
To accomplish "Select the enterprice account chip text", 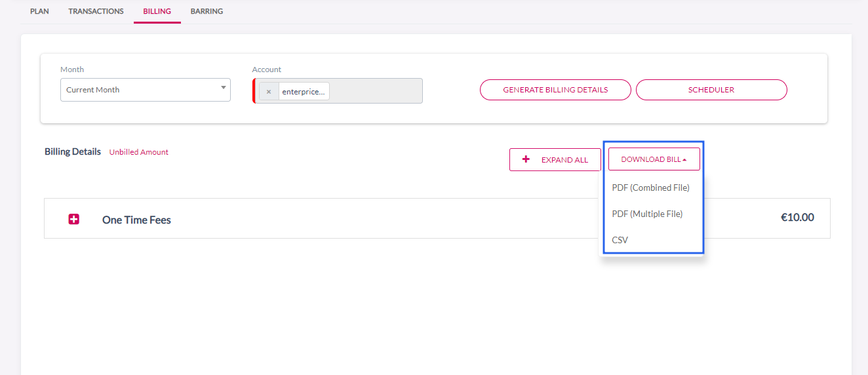I will coord(303,92).
